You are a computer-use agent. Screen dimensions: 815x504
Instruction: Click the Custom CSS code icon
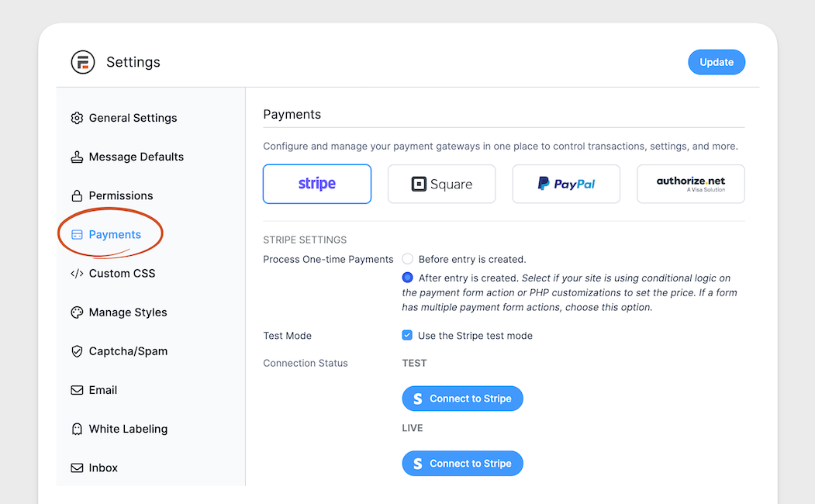click(77, 273)
